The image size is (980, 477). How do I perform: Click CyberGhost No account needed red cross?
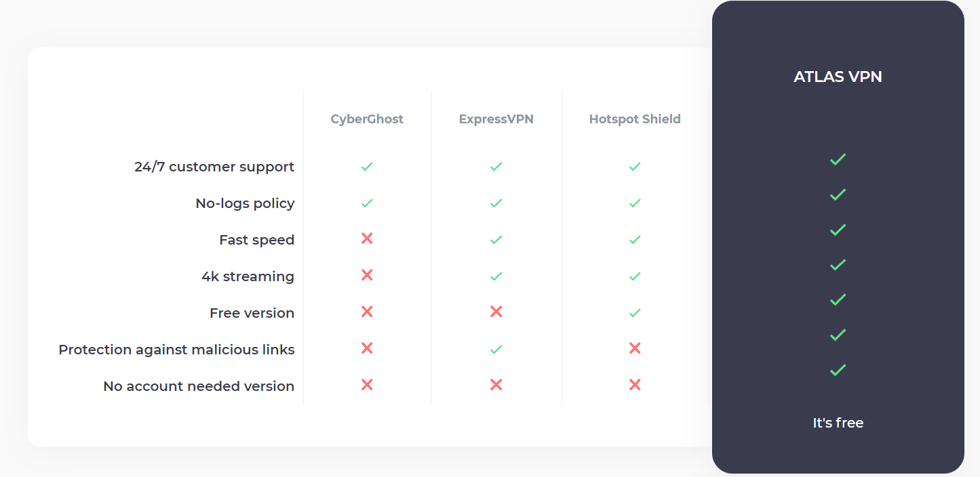pos(367,385)
